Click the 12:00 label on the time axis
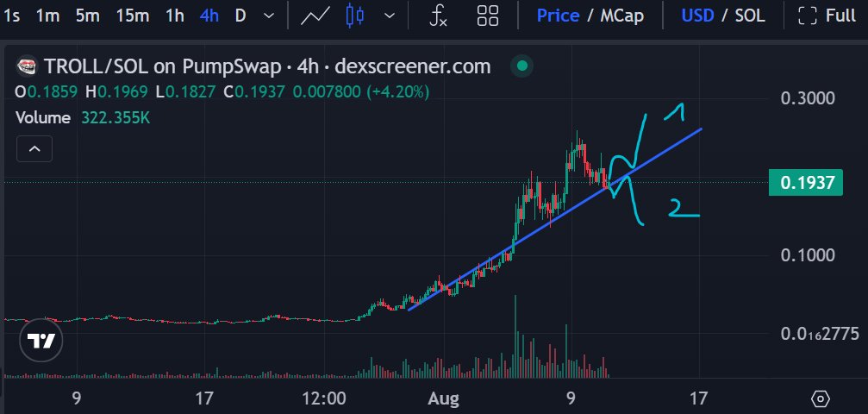The height and width of the screenshot is (414, 868). pos(324,398)
